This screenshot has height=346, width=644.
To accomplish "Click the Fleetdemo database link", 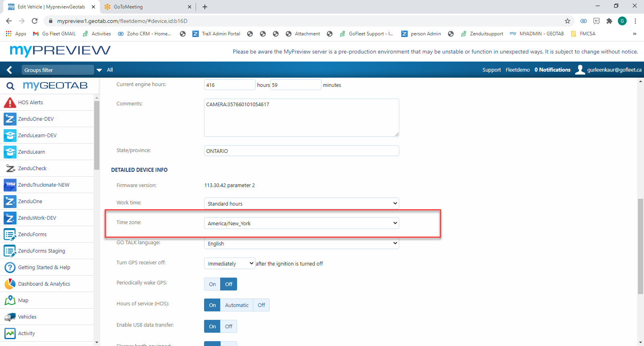I will (x=518, y=70).
